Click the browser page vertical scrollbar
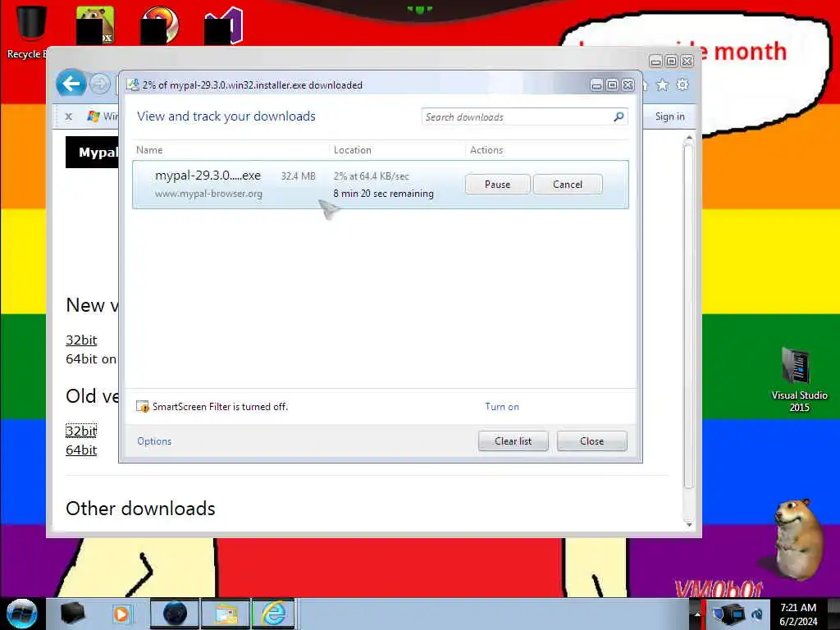The height and width of the screenshot is (630, 840). pos(689,316)
